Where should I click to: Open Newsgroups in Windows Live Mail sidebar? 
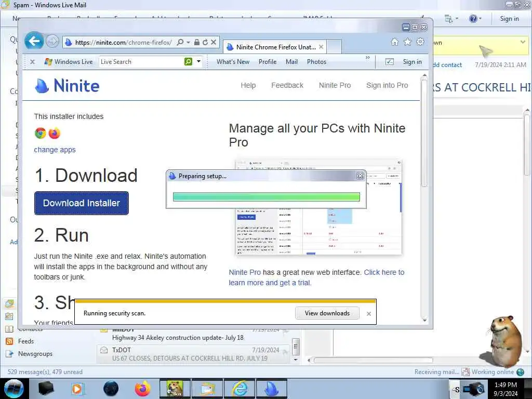(x=35, y=354)
